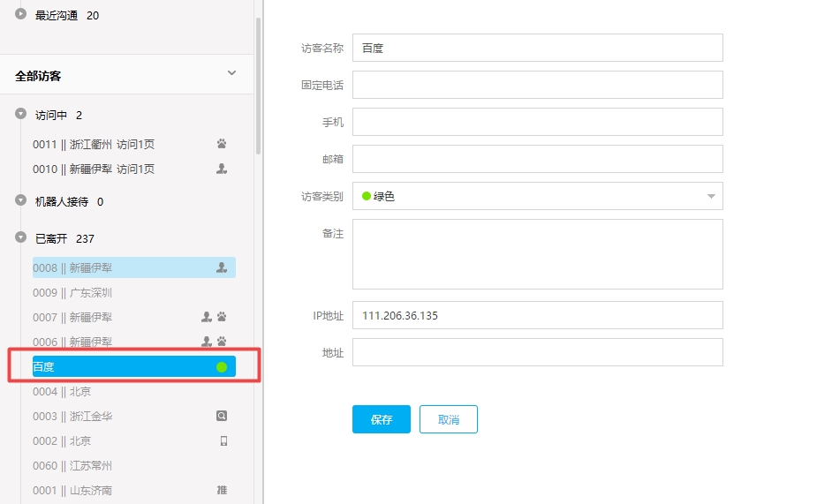Click paw icon on visitor 0007 row
The height and width of the screenshot is (504, 832).
click(222, 317)
